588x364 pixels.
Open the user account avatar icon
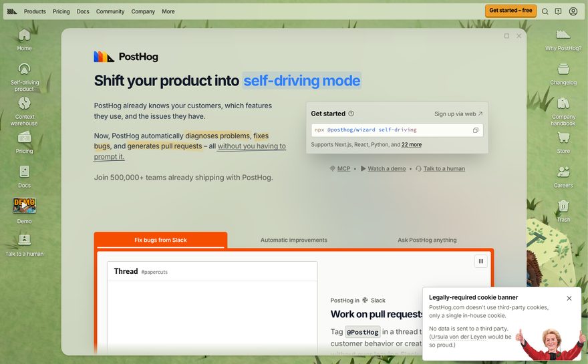pyautogui.click(x=573, y=11)
